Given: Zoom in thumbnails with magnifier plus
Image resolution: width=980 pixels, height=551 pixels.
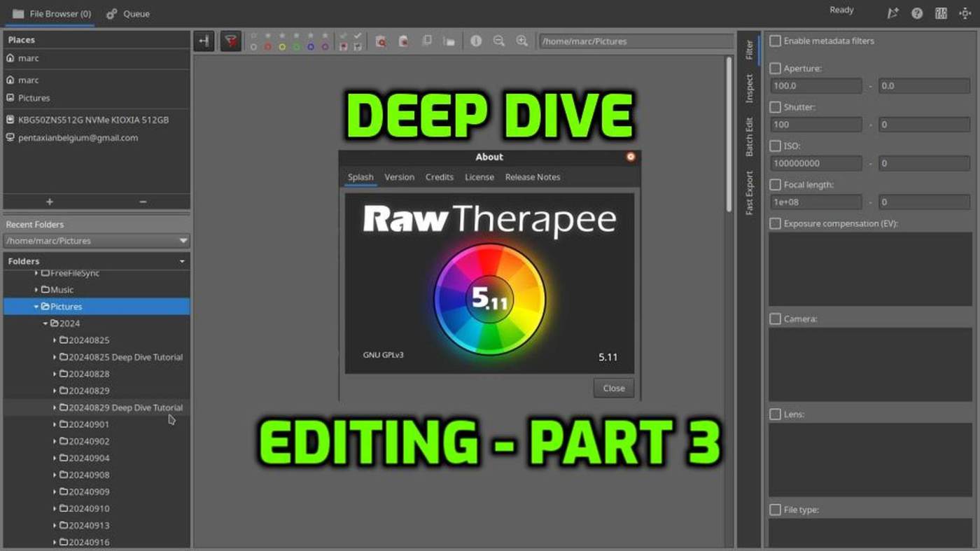Looking at the screenshot, I should tap(522, 41).
